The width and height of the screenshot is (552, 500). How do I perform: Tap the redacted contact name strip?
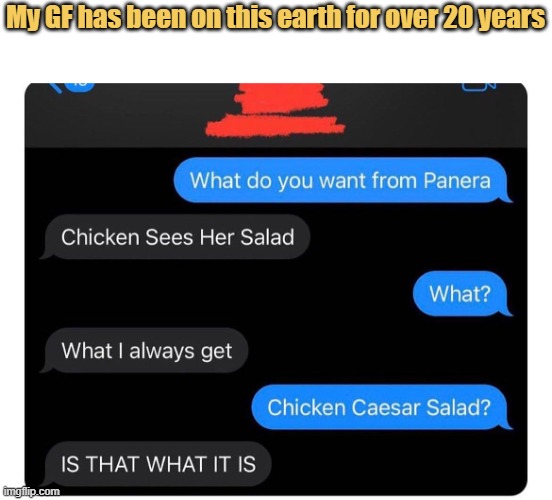point(275,125)
